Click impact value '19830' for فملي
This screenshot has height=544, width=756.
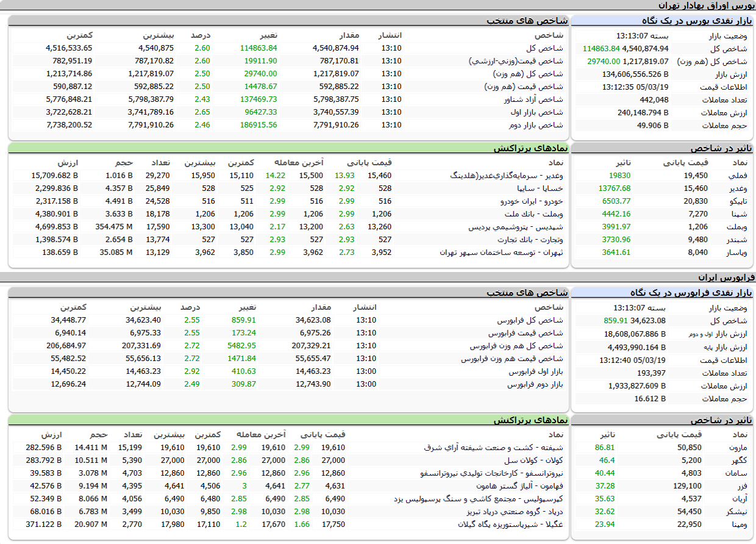(620, 176)
